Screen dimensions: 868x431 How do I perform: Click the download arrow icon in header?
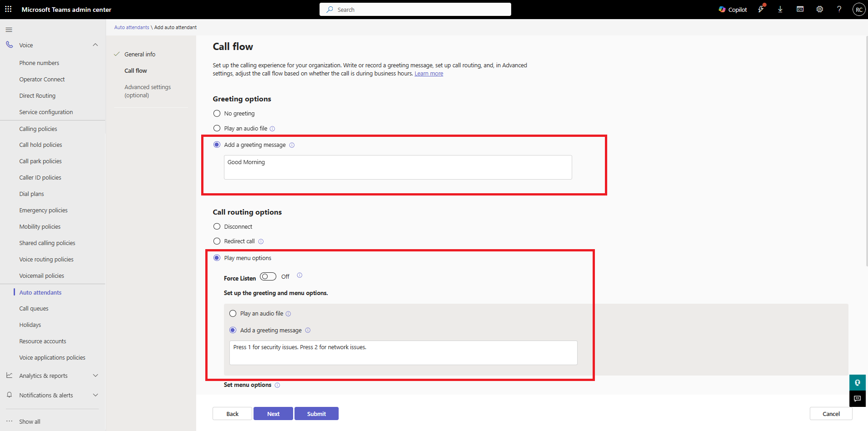coord(780,10)
